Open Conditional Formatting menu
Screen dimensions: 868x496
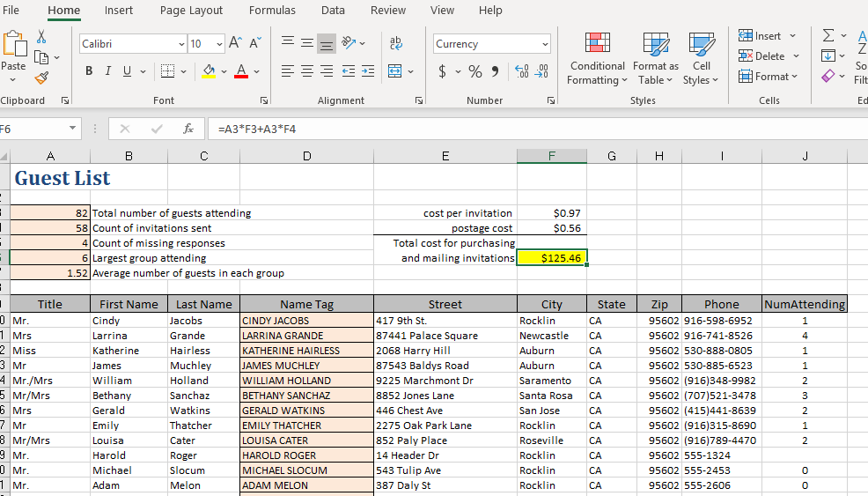pos(598,58)
